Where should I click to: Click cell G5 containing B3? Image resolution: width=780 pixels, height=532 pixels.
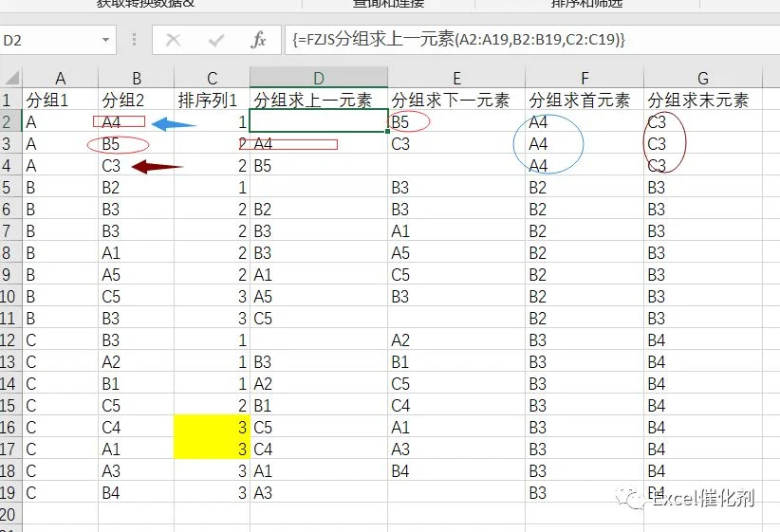point(703,188)
